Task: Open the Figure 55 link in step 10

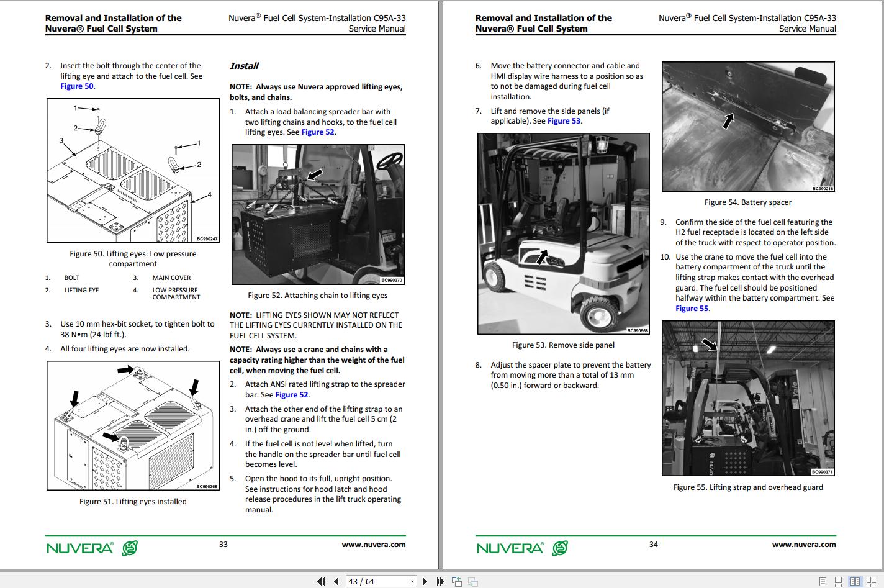Action: click(692, 309)
